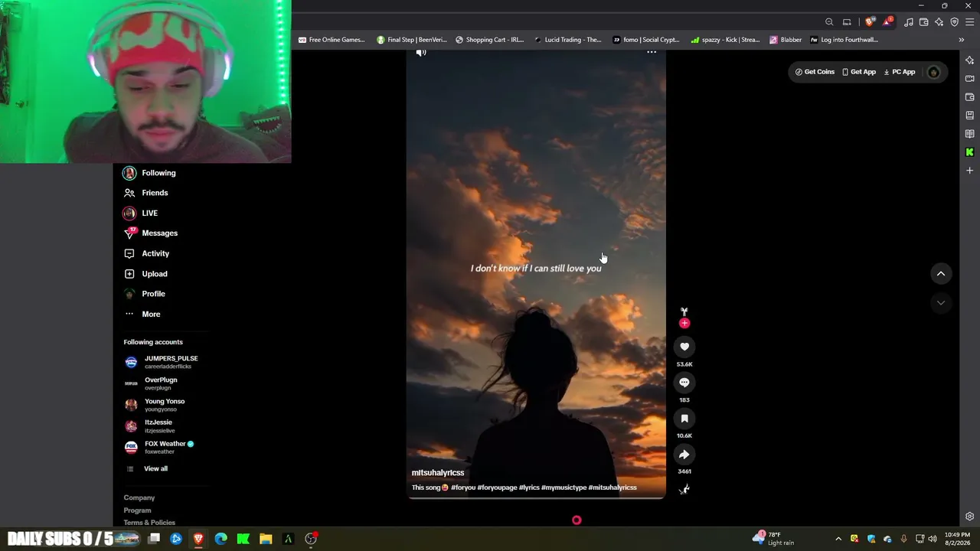Open Messages in the sidebar
This screenshot has height=551, width=980.
tap(151, 233)
